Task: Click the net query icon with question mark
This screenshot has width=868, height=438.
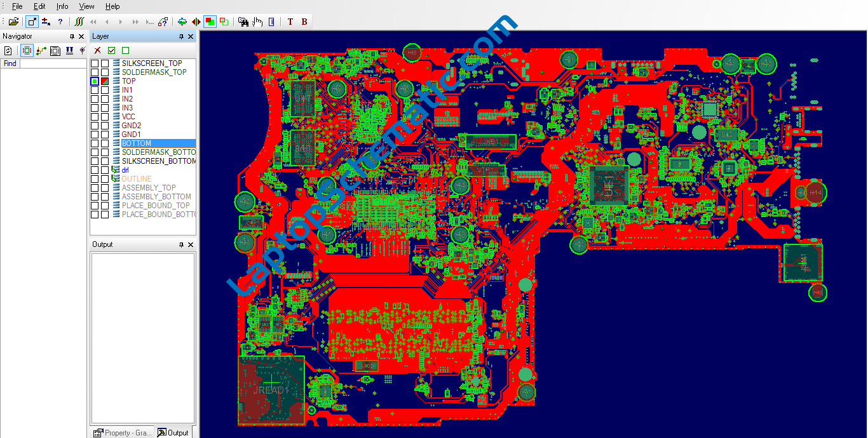Action: tap(163, 22)
